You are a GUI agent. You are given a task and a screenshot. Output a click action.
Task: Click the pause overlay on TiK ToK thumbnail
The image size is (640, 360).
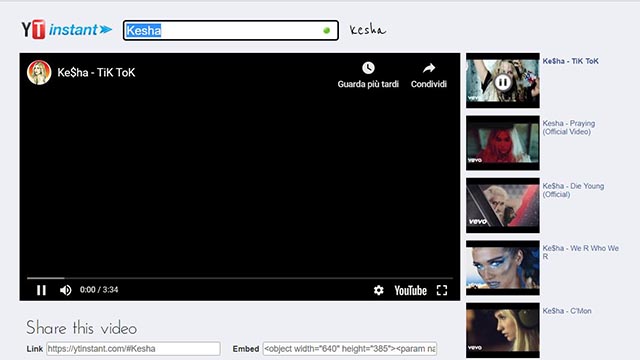(x=502, y=82)
